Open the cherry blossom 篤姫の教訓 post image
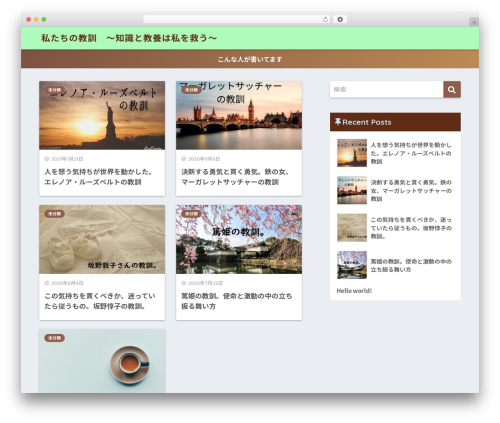Image resolution: width=500 pixels, height=423 pixels. tap(239, 239)
